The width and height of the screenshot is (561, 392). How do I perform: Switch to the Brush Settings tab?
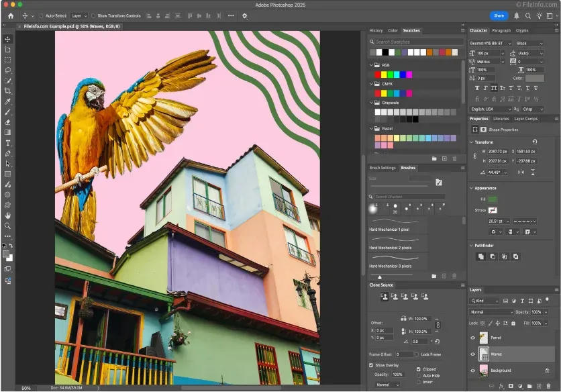(382, 168)
